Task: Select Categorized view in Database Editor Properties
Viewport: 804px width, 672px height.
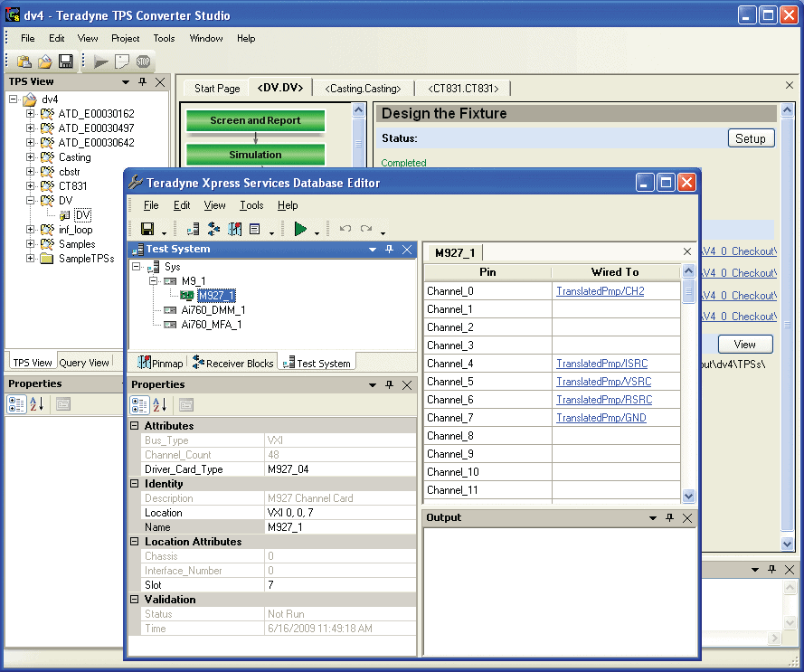Action: 139,405
